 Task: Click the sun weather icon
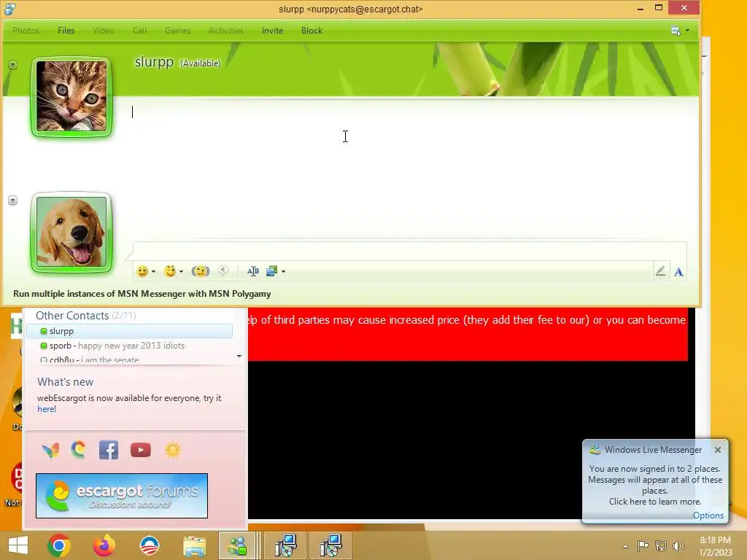pyautogui.click(x=172, y=450)
